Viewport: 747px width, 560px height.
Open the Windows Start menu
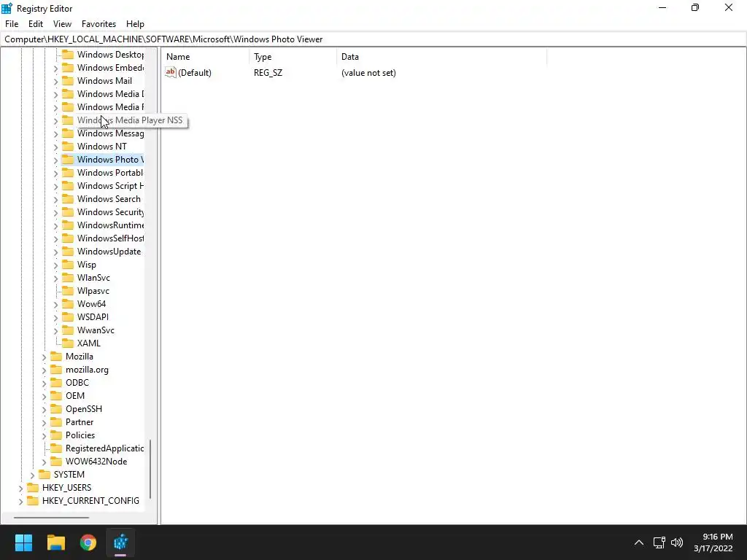click(x=23, y=542)
